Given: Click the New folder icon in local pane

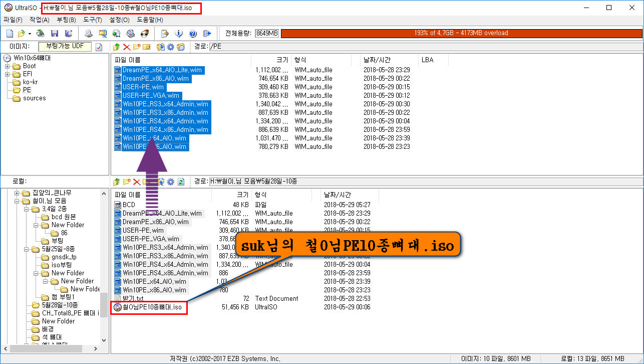Looking at the screenshot, I should [x=127, y=181].
